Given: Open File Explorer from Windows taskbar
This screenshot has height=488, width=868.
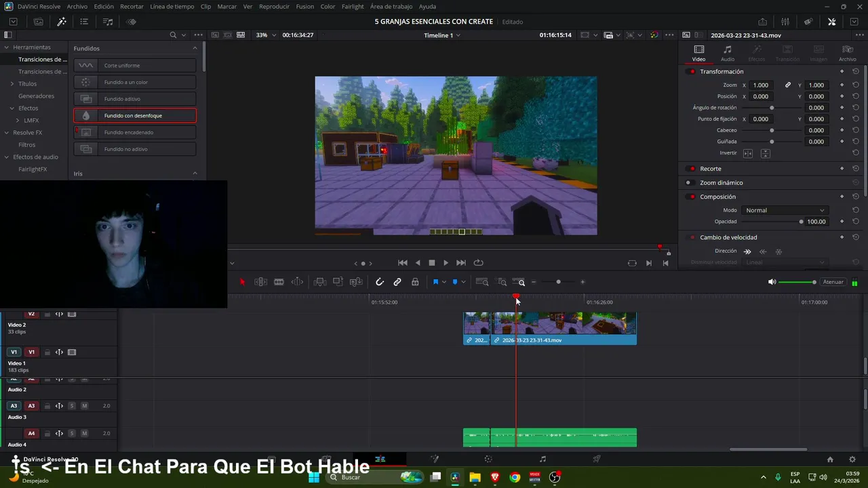Looking at the screenshot, I should tap(475, 477).
